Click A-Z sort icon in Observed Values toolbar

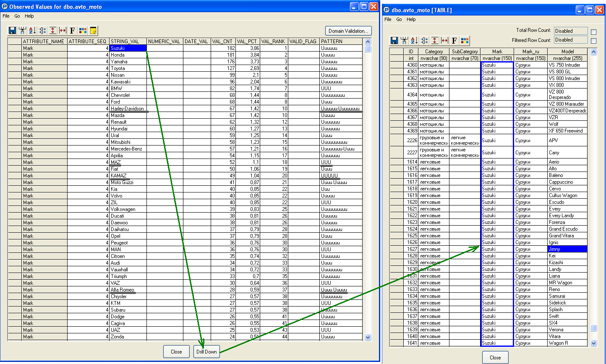[x=32, y=31]
